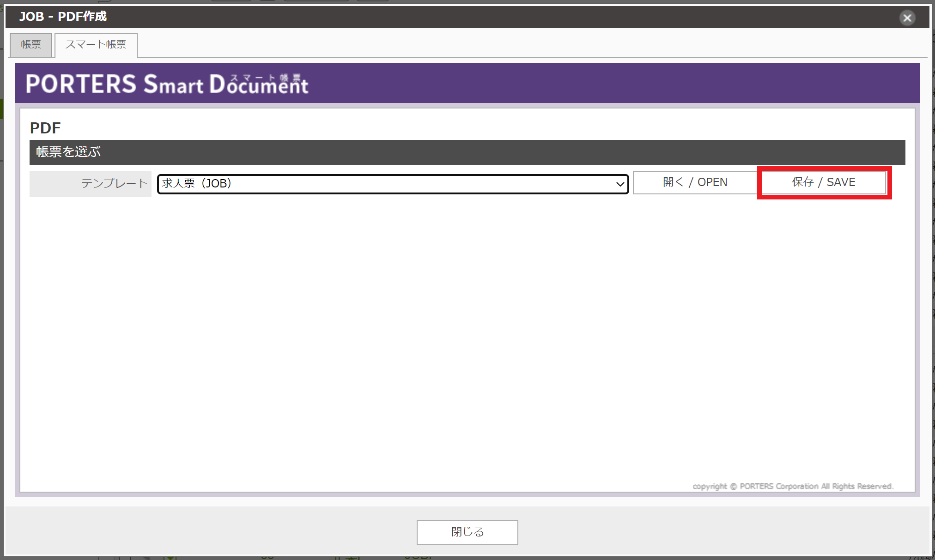Click the red-highlighted SAVE area
This screenshot has width=935, height=560.
click(x=823, y=182)
